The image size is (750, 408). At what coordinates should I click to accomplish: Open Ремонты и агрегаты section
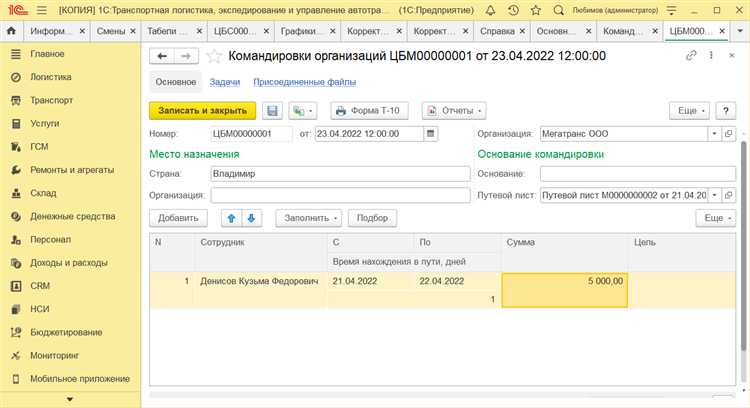click(x=70, y=170)
